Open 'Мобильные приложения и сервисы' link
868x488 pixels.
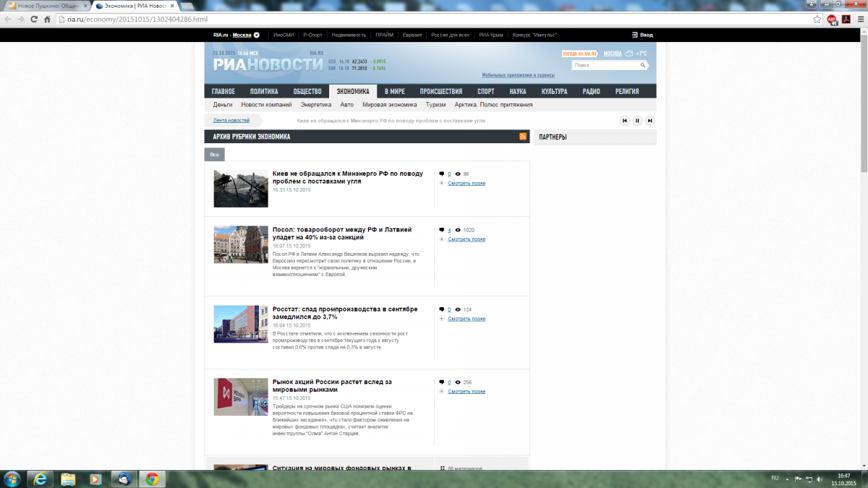point(518,75)
